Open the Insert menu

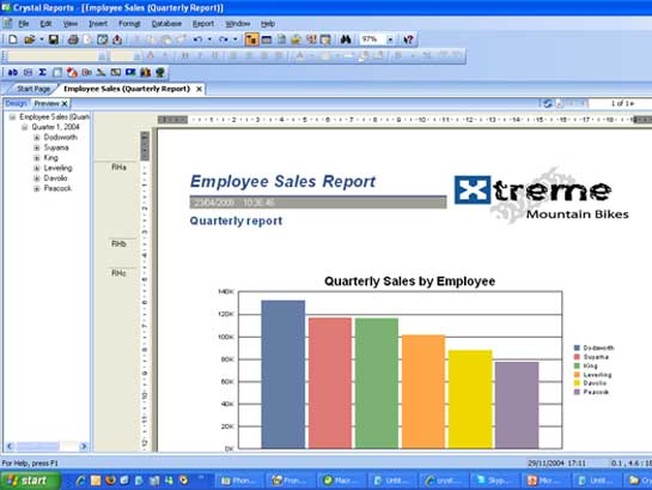click(x=98, y=24)
